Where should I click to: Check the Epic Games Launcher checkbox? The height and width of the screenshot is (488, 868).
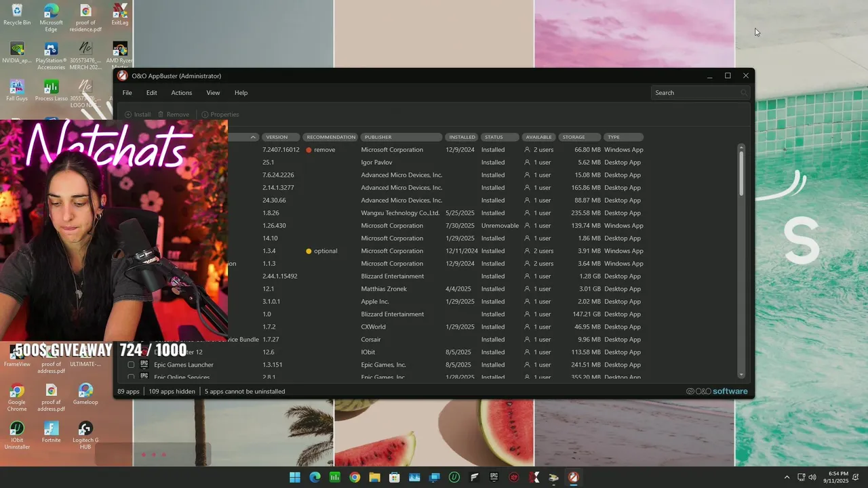click(x=131, y=365)
